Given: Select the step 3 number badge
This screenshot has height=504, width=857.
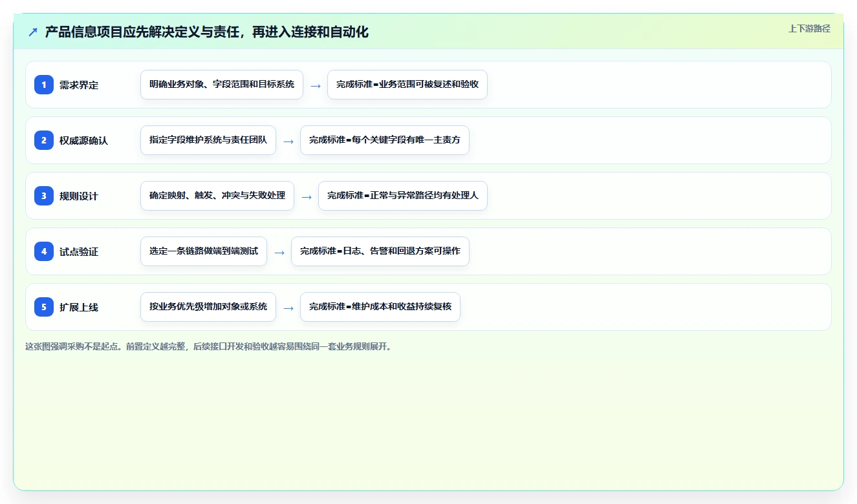Looking at the screenshot, I should point(44,196).
